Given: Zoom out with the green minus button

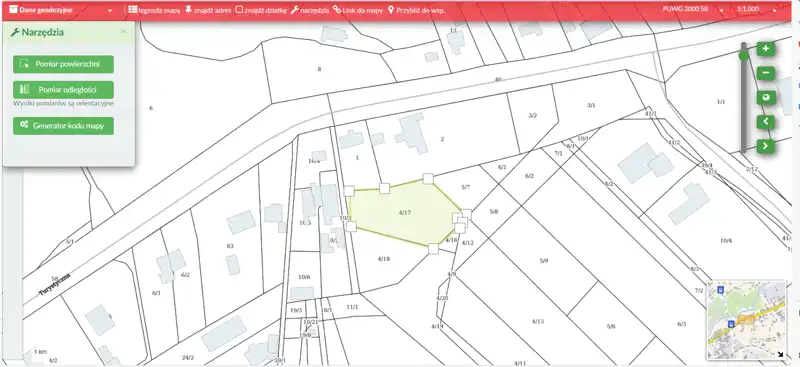Looking at the screenshot, I should 766,74.
